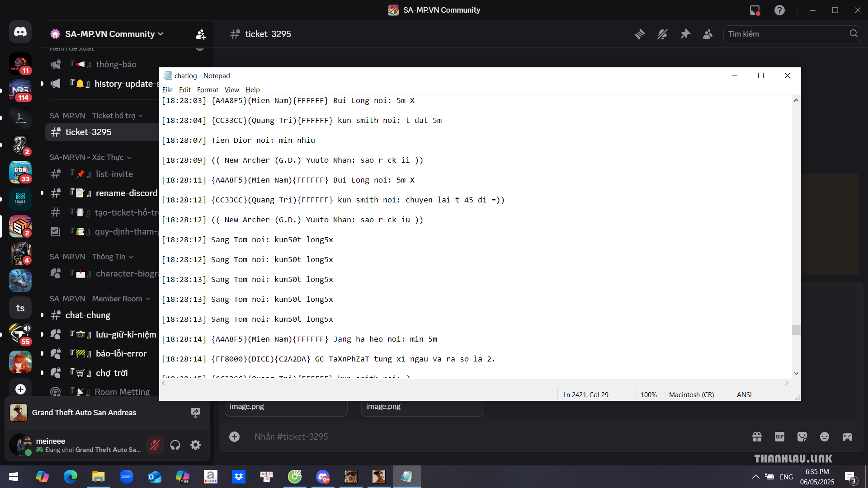Toggle headphones deafen button
Image resolution: width=868 pixels, height=488 pixels.
tap(175, 445)
